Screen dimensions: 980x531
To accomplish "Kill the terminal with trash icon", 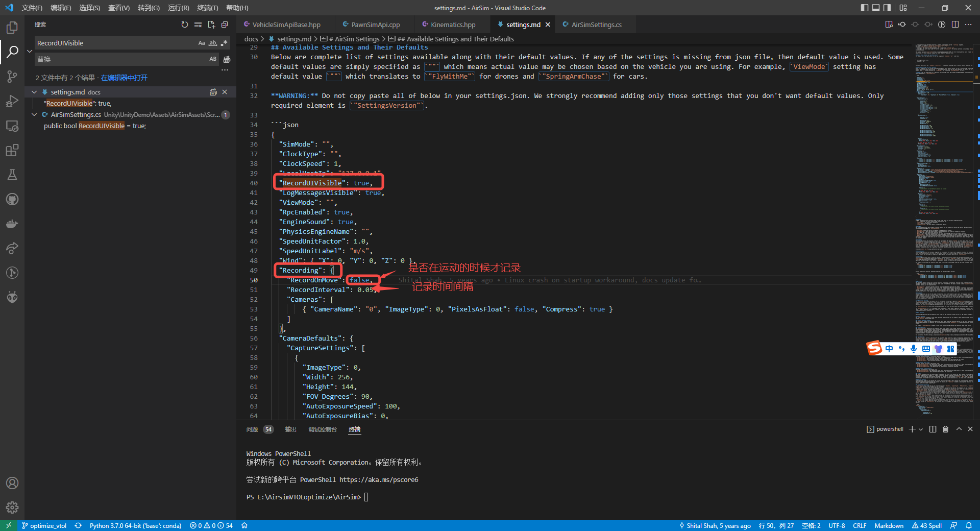I will coord(945,429).
